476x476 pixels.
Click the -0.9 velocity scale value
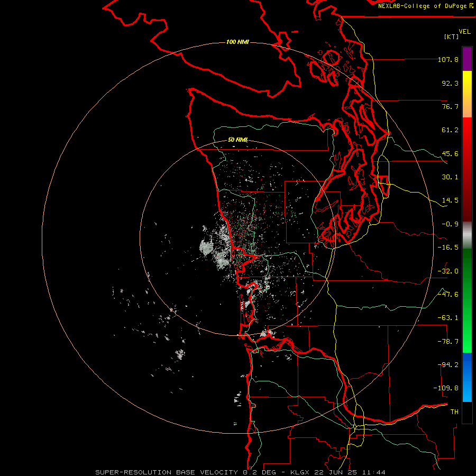click(x=450, y=224)
